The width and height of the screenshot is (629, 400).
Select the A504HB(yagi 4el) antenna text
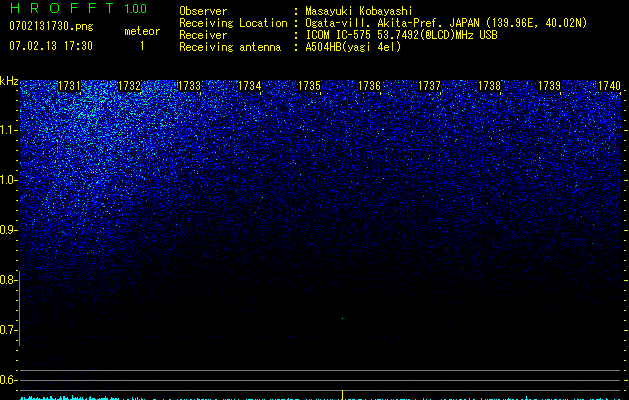tap(353, 47)
